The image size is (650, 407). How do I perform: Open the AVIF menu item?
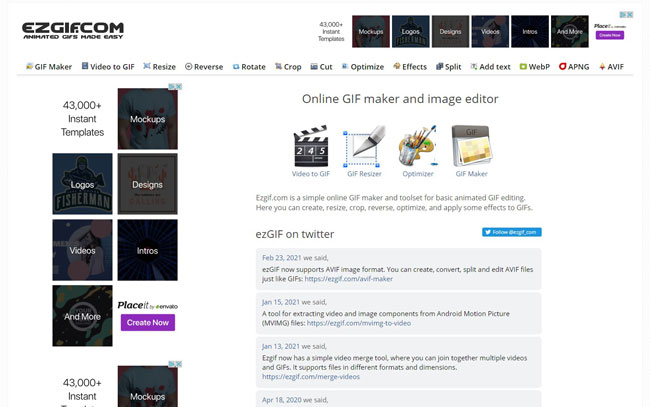point(611,67)
